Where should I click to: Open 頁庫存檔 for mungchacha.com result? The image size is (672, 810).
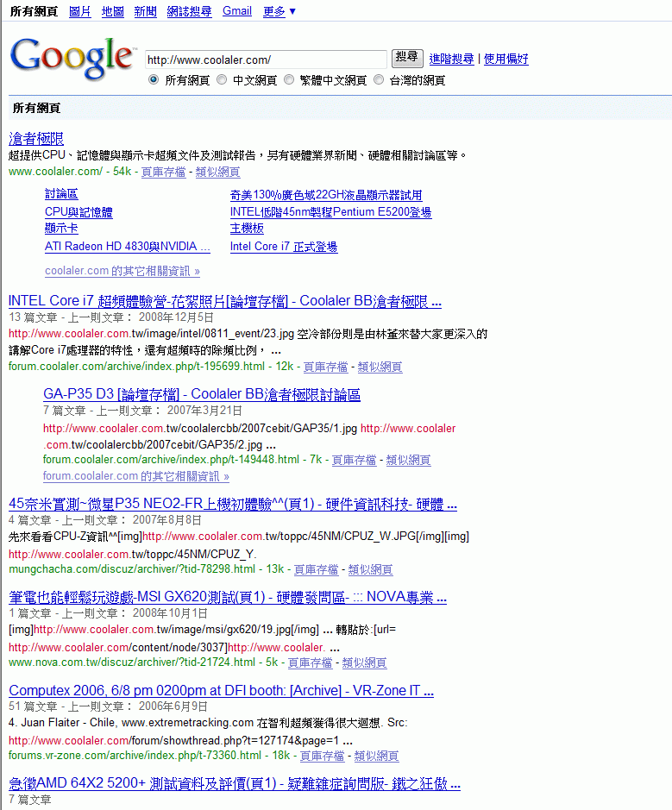pos(316,569)
